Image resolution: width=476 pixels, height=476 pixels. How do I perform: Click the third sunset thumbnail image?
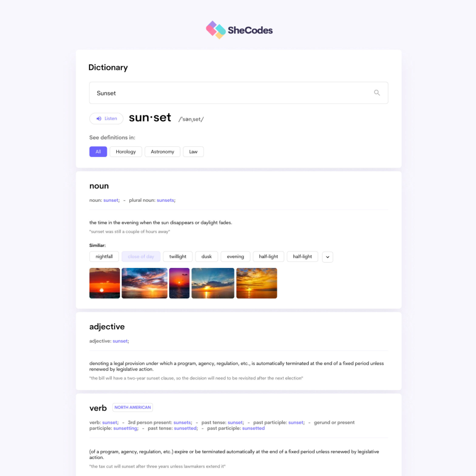(179, 283)
